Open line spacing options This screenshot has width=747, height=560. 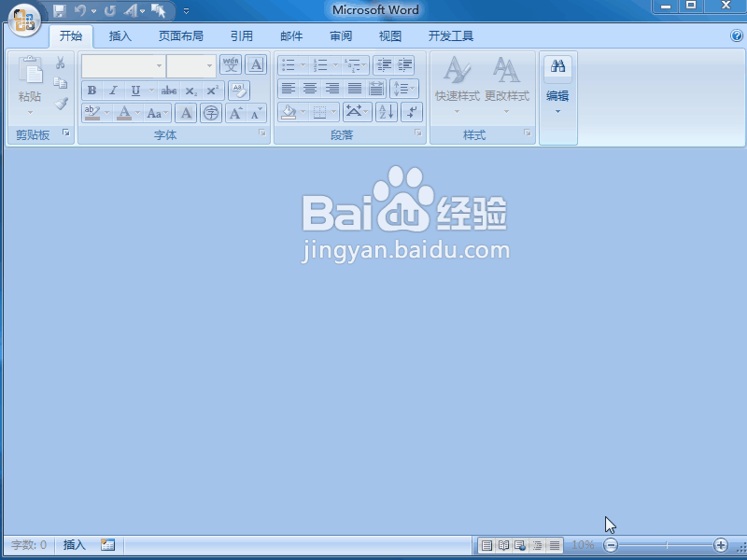(404, 89)
